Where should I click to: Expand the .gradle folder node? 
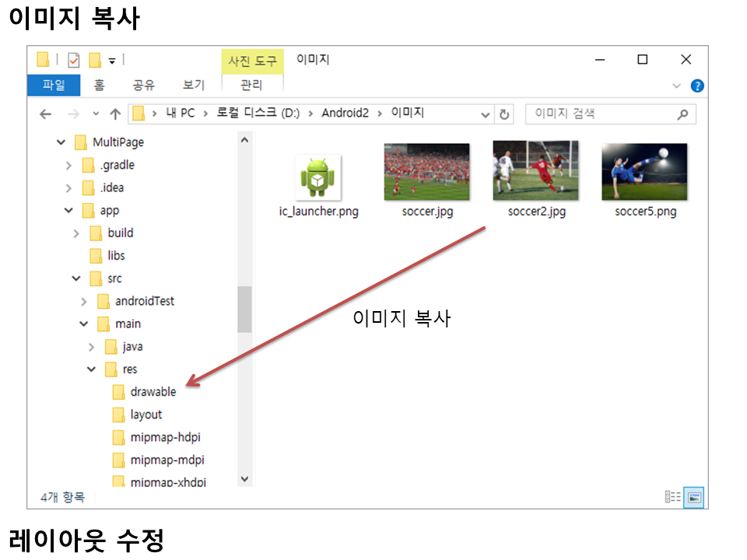click(x=69, y=165)
